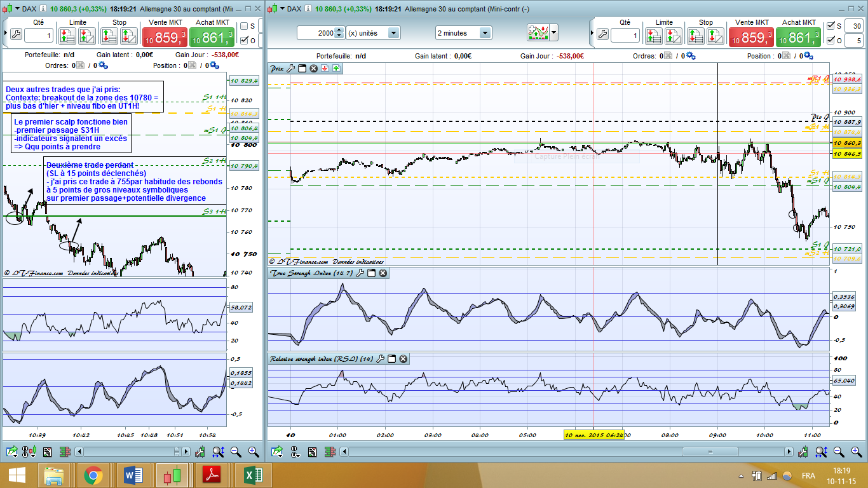
Task: Expand the (x) unités dropdown
Action: (x=394, y=33)
